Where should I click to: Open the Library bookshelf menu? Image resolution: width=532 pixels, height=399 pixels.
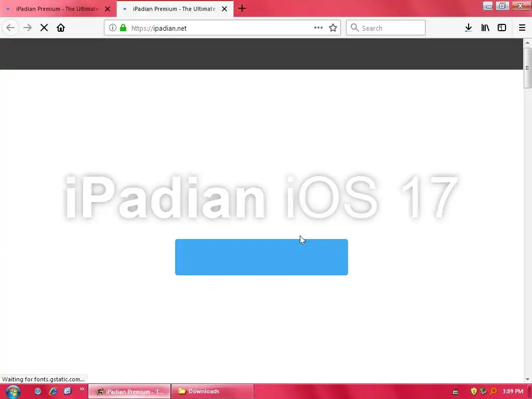tap(485, 28)
